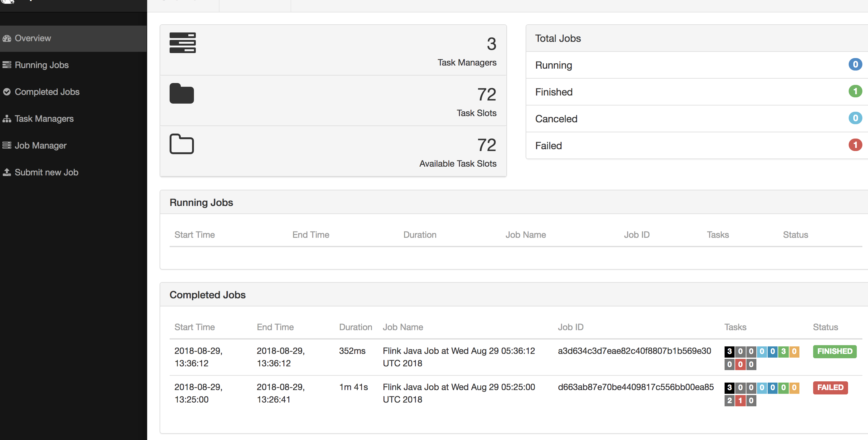Click End Time header in Running Jobs table

click(x=311, y=235)
